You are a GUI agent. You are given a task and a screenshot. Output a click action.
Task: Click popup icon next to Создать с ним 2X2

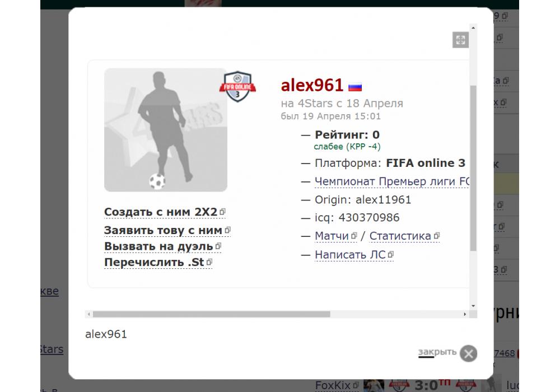222,212
